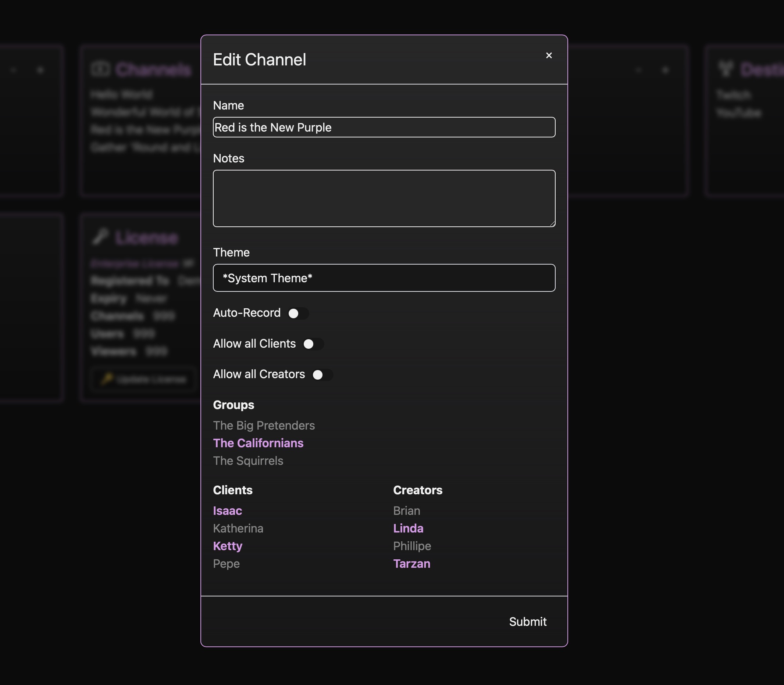Screen dimensions: 784x685
Task: Deselect creator Tarzan
Action: click(x=411, y=563)
